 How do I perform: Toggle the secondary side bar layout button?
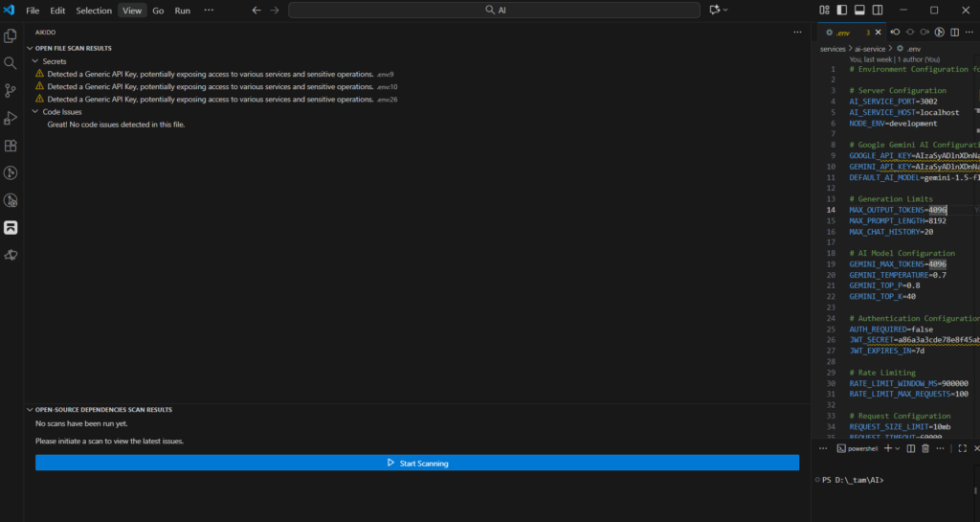click(x=876, y=11)
